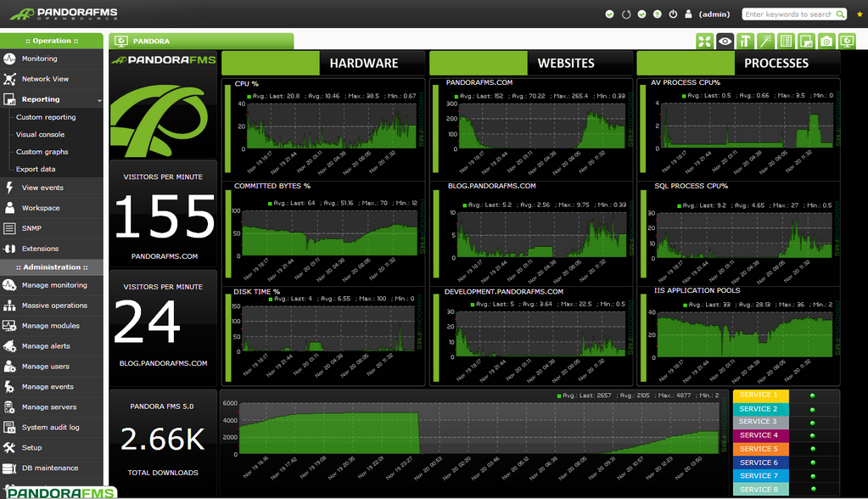Click the Pandora FMS header logo
The width and height of the screenshot is (868, 499).
click(64, 14)
